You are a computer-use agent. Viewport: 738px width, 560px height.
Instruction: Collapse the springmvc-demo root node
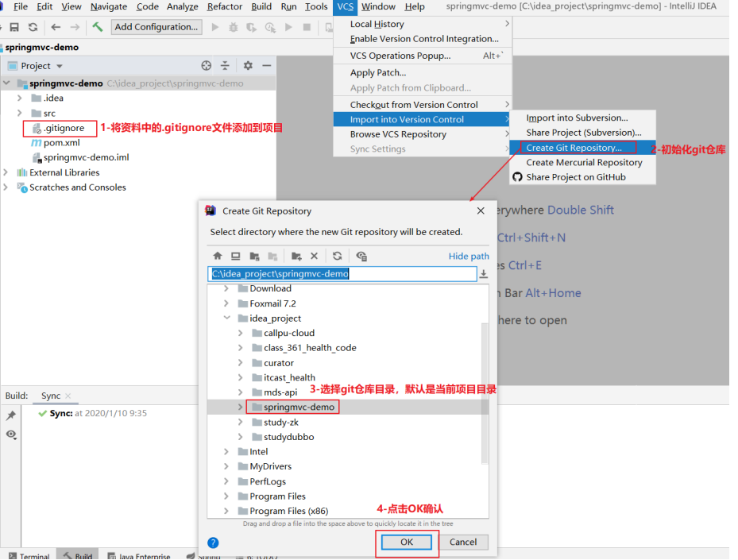click(6, 83)
